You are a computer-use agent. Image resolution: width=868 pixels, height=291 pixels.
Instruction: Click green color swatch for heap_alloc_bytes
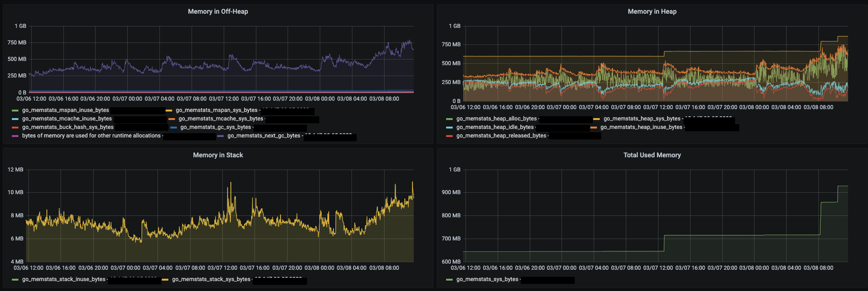point(449,119)
